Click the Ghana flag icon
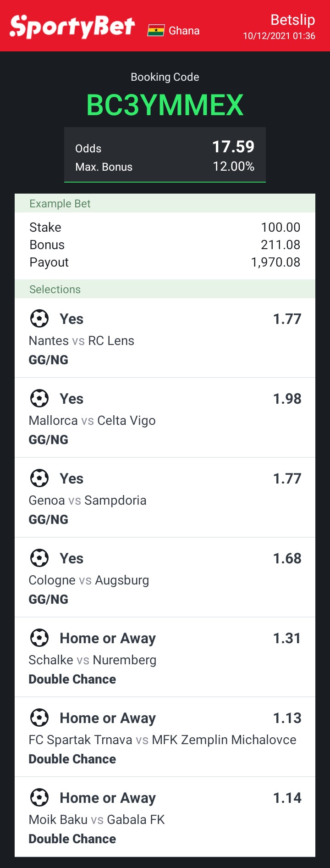 [156, 31]
